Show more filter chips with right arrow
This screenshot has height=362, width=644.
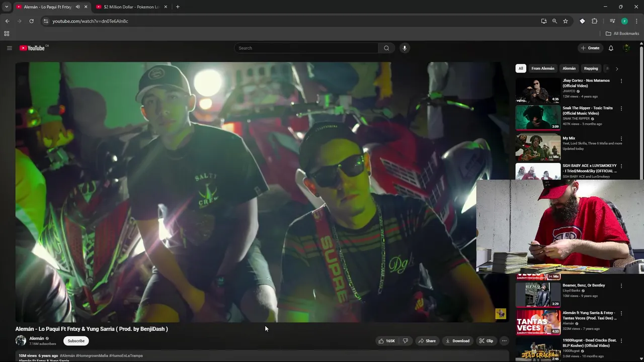(617, 68)
